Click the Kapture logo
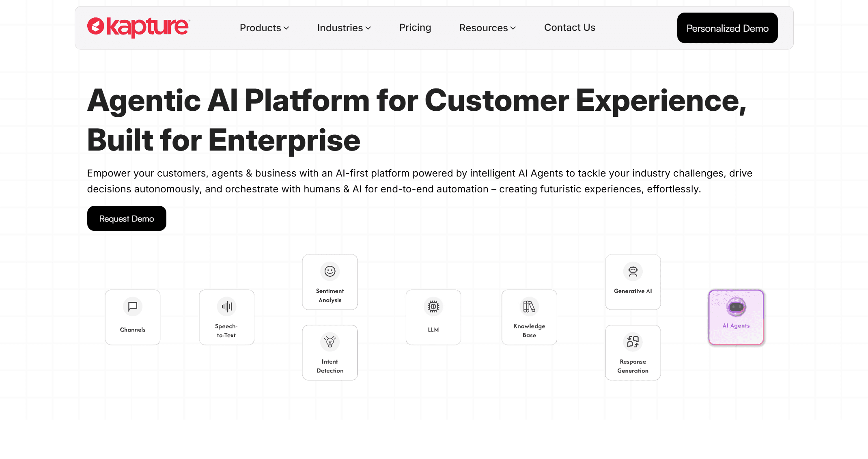Image resolution: width=868 pixels, height=459 pixels. pos(138,27)
